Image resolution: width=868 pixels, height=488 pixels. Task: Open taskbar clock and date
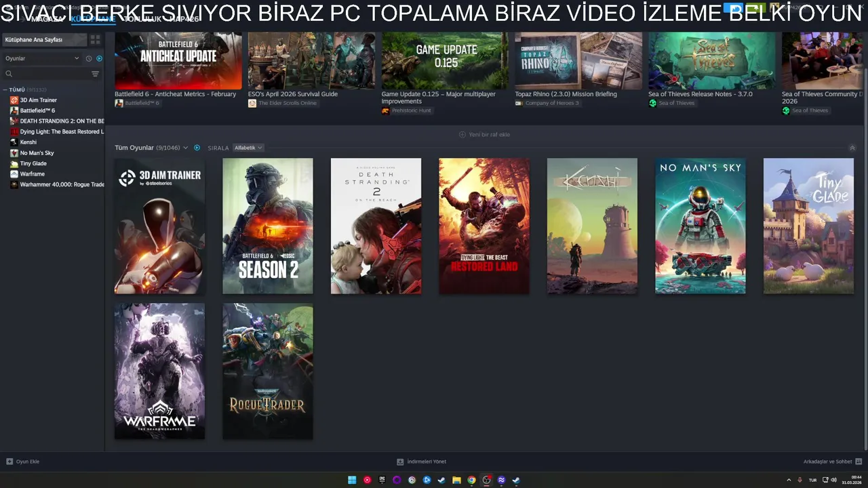click(853, 480)
